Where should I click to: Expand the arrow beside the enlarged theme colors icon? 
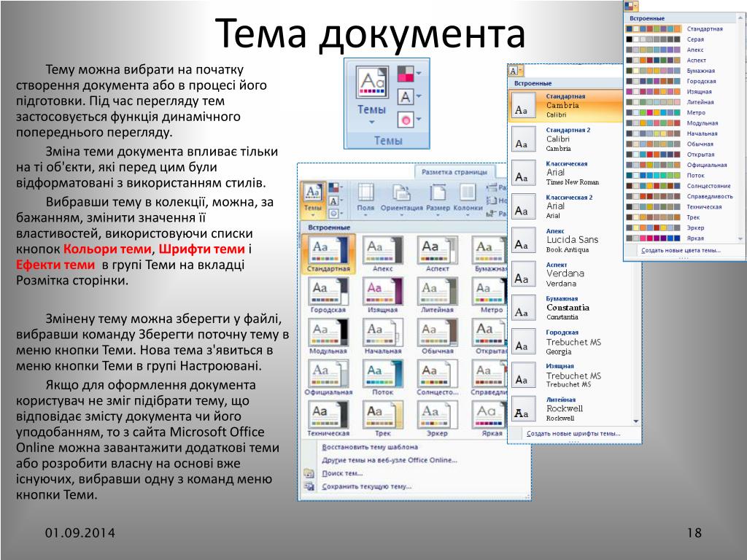418,74
